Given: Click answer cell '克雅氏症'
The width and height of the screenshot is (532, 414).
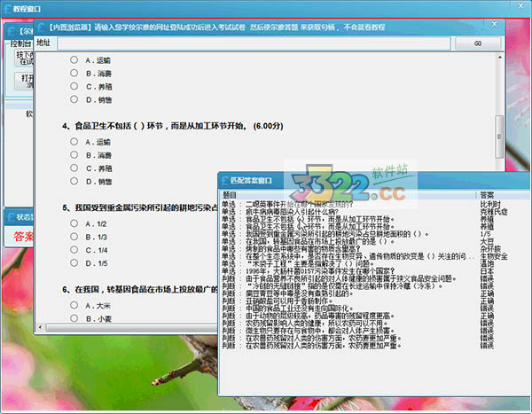Looking at the screenshot, I should click(494, 212).
